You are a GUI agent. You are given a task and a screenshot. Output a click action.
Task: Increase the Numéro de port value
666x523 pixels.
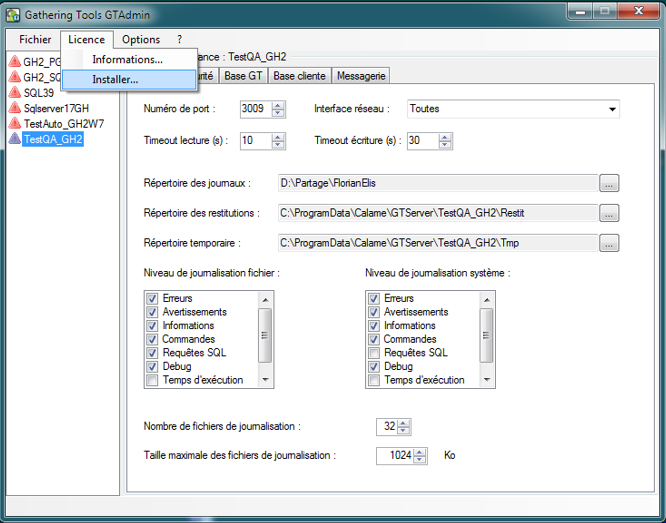pyautogui.click(x=278, y=105)
